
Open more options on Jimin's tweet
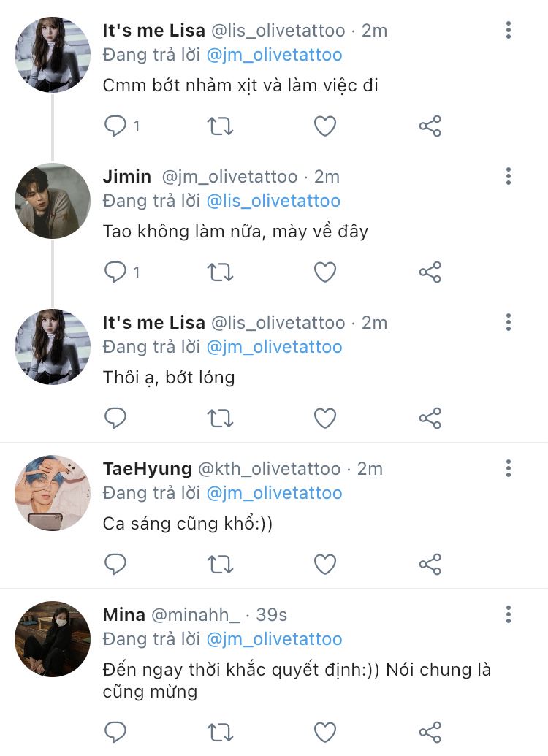[x=509, y=176]
